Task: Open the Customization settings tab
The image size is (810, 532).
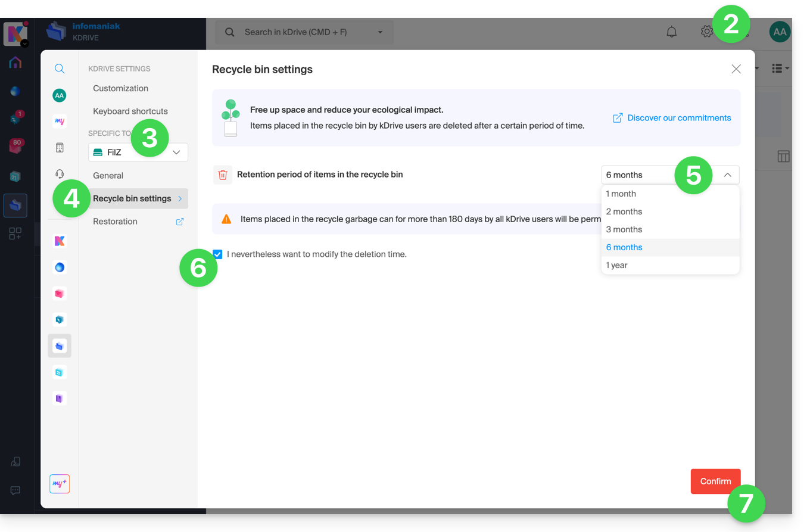Action: (120, 88)
